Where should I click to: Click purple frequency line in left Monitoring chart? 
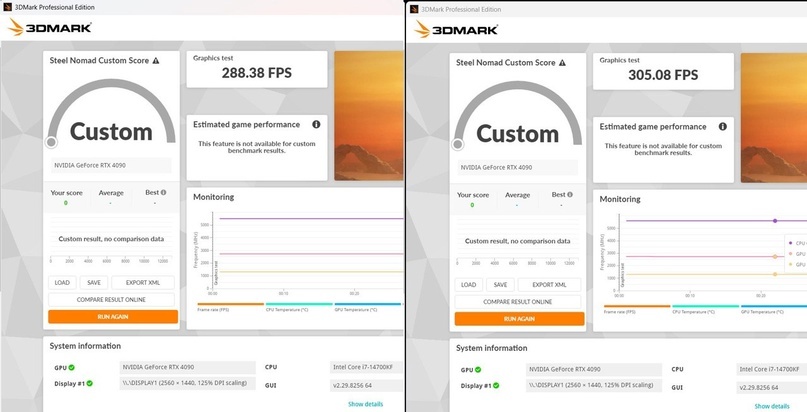tap(311, 219)
